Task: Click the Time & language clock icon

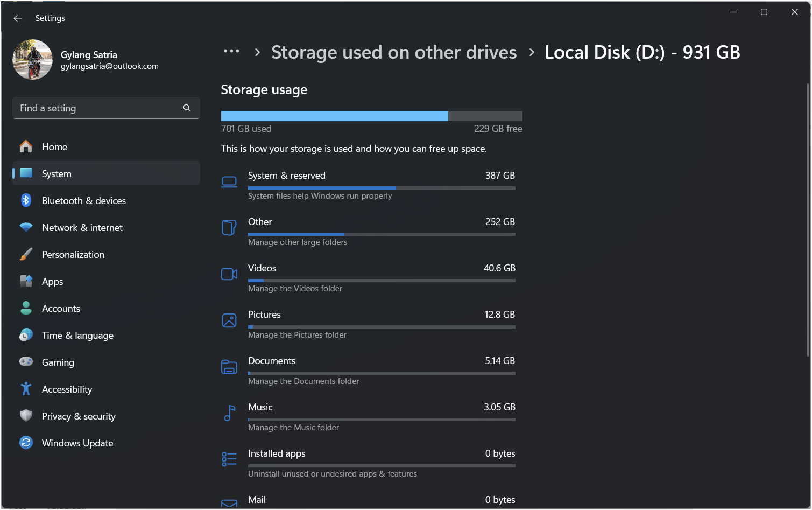Action: pos(26,335)
